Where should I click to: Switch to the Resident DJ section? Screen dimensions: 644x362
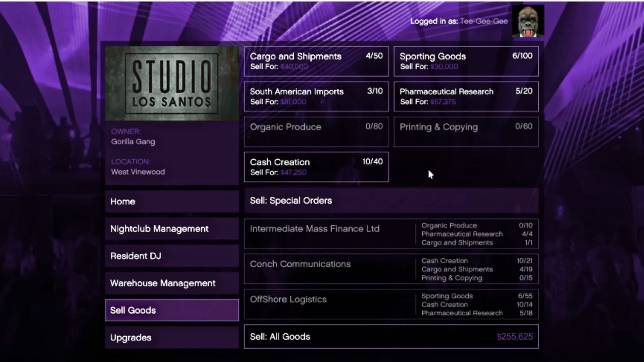[x=172, y=256]
